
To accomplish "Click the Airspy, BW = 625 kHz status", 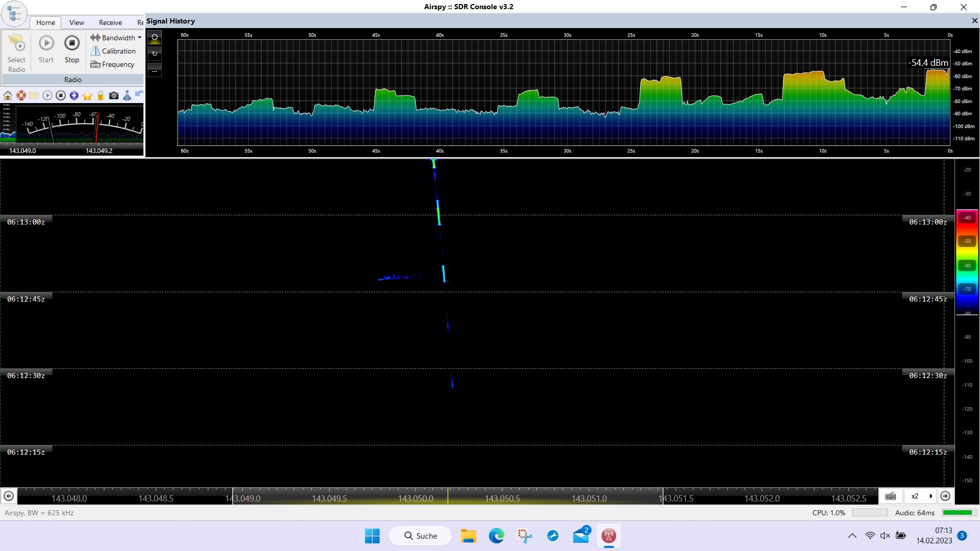I will pos(39,513).
